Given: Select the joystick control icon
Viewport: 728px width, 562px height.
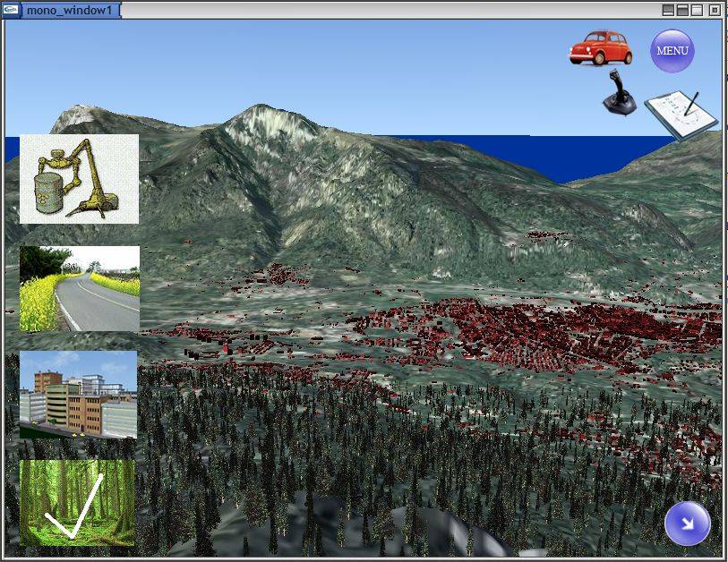Looking at the screenshot, I should [x=620, y=92].
